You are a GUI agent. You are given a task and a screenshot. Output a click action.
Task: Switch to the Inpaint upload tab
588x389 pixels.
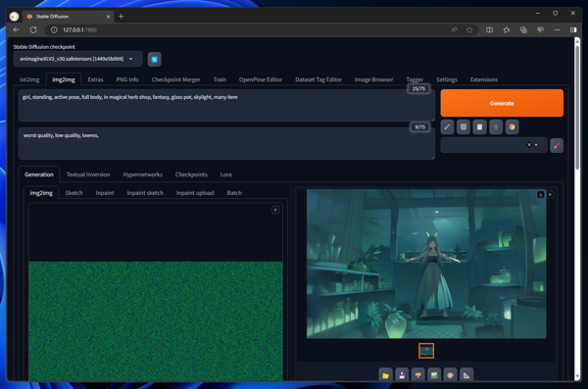tap(195, 193)
